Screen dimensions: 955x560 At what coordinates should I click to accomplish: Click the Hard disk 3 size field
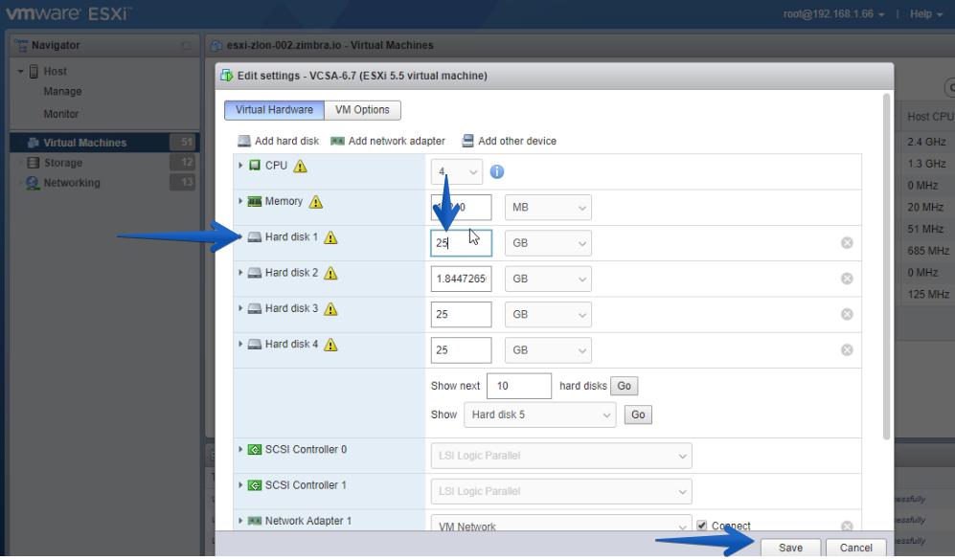point(461,315)
